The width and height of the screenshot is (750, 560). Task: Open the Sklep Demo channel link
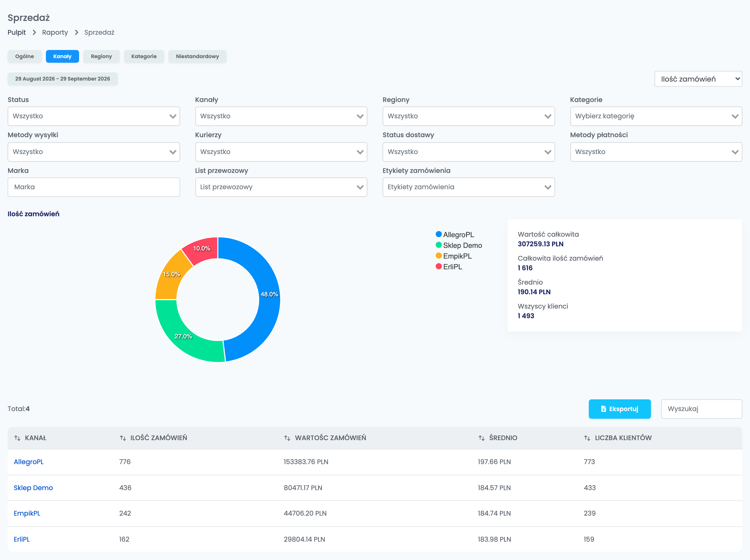click(x=33, y=488)
